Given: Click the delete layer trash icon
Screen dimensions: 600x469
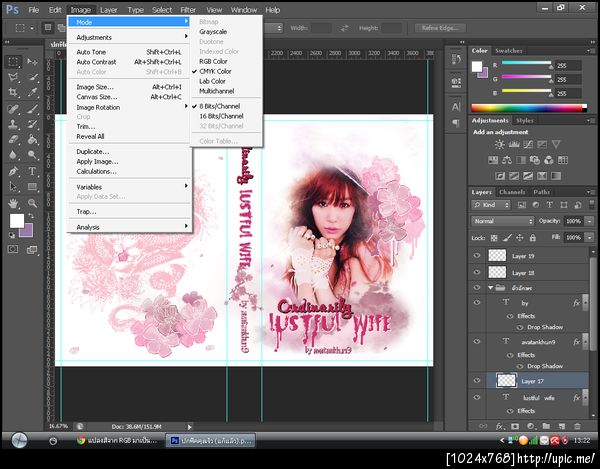Looking at the screenshot, I should click(x=577, y=426).
